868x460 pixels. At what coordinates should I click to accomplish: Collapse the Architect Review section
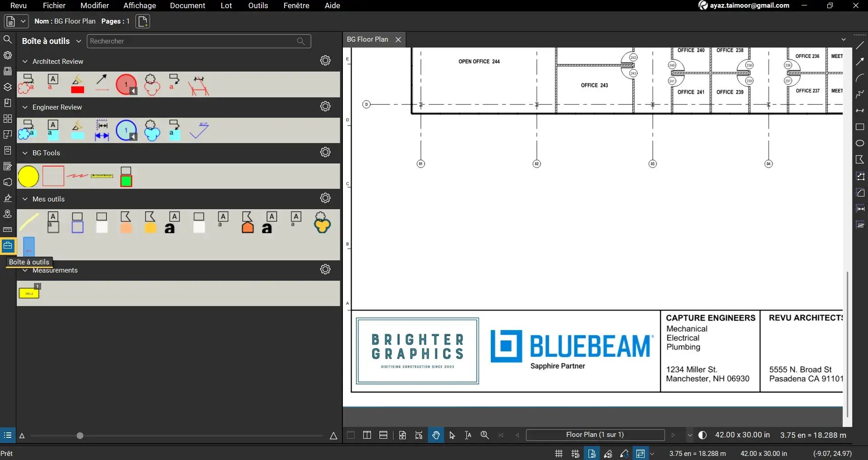24,62
